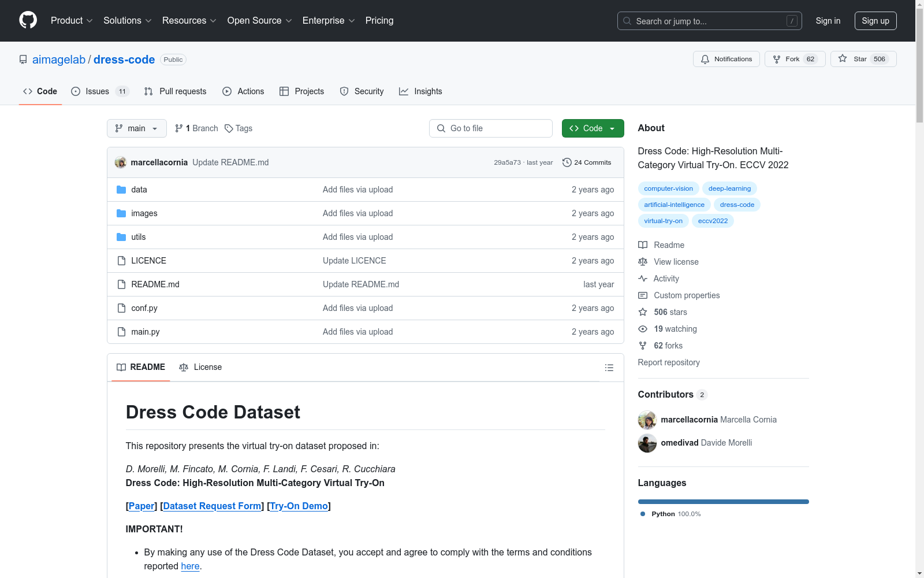View 62 forks list

pyautogui.click(x=661, y=346)
